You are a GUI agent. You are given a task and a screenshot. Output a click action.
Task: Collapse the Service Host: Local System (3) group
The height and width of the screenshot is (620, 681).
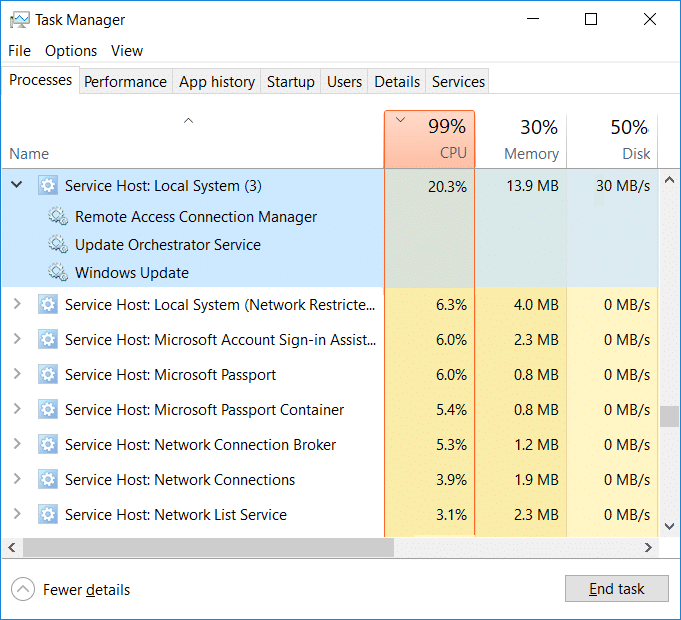tap(16, 185)
